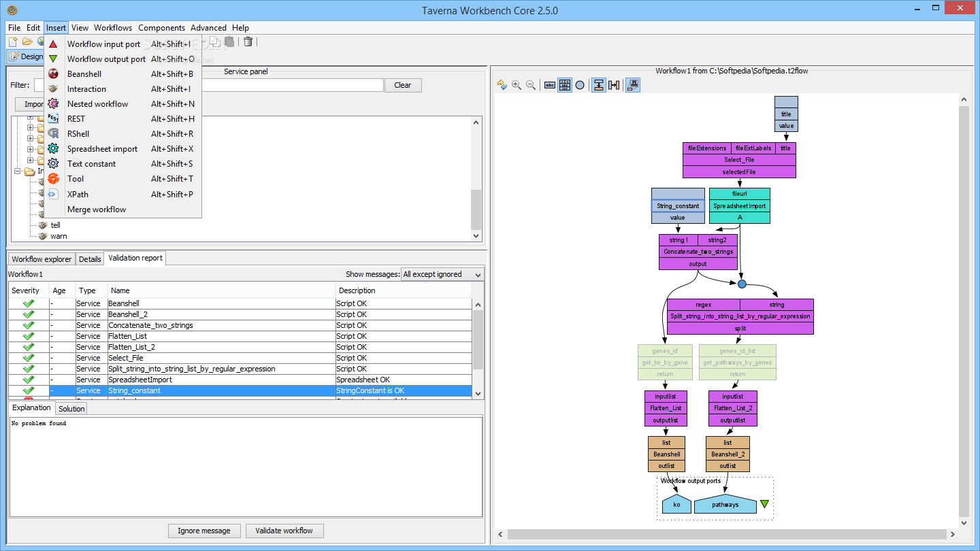Click the blue merge circle in diagram
Viewport: 980px width, 551px height.
click(742, 284)
